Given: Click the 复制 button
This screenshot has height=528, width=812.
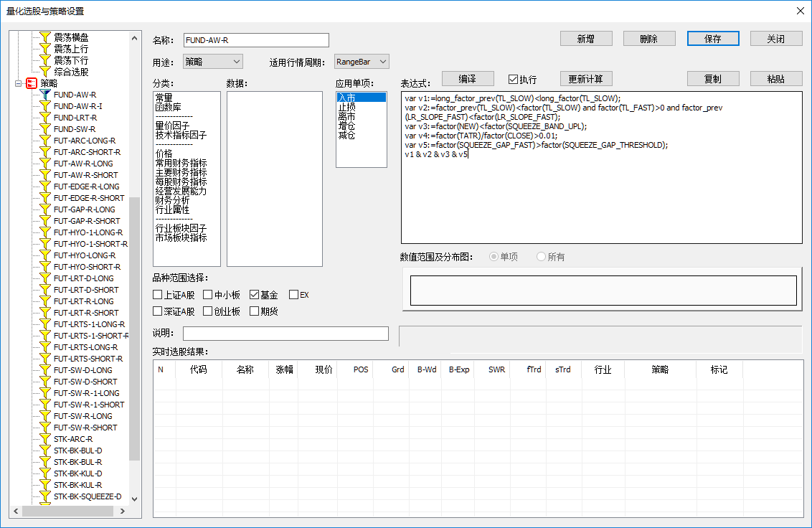Looking at the screenshot, I should point(713,79).
